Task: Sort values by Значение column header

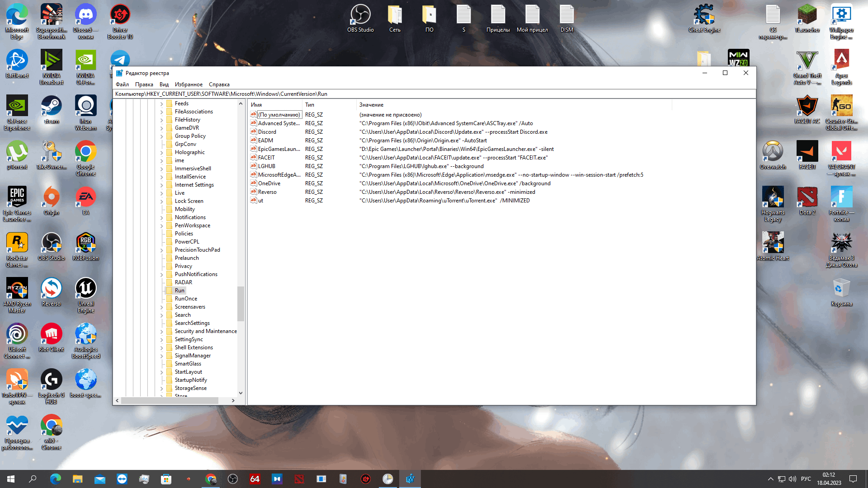Action: [514, 105]
